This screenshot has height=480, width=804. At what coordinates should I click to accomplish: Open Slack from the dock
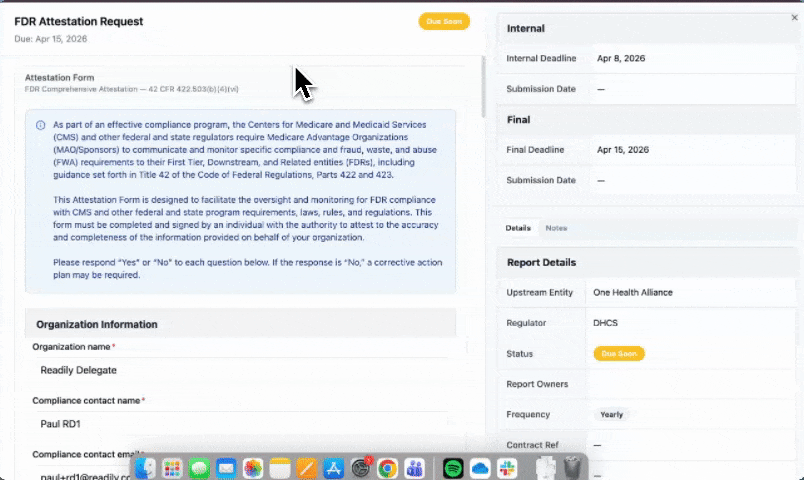507,468
